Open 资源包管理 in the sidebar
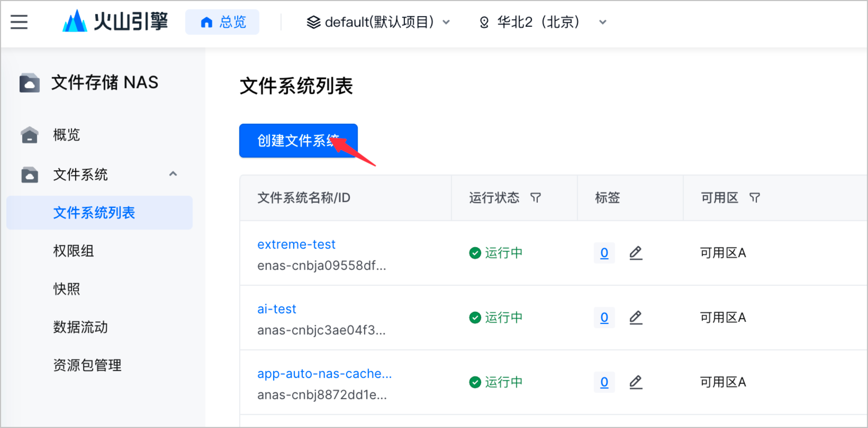The width and height of the screenshot is (868, 428). (87, 365)
